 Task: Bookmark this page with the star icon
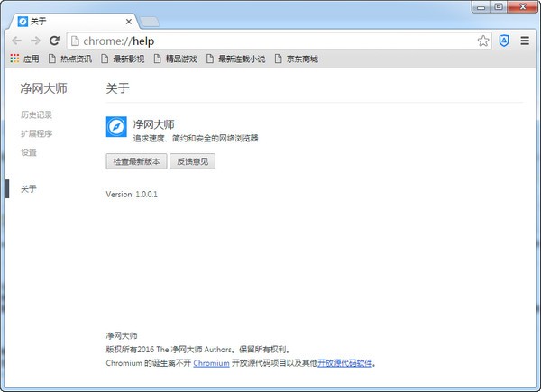tap(483, 41)
